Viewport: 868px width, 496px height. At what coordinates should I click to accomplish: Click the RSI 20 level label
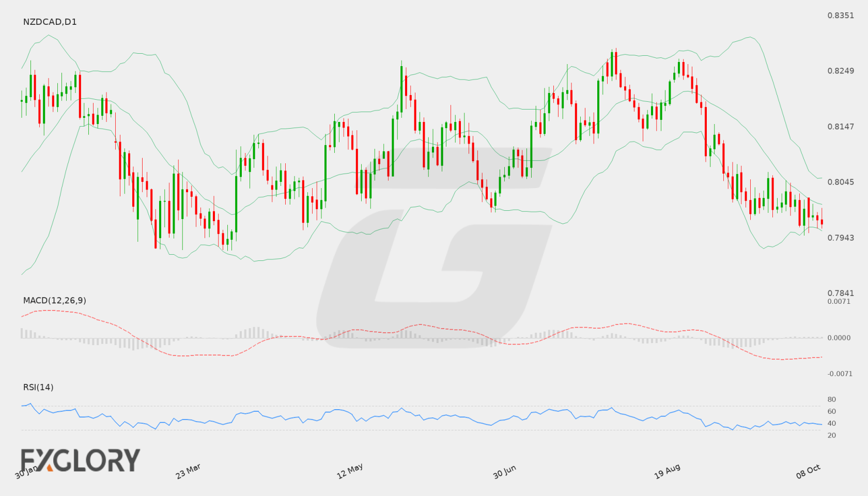(x=832, y=435)
